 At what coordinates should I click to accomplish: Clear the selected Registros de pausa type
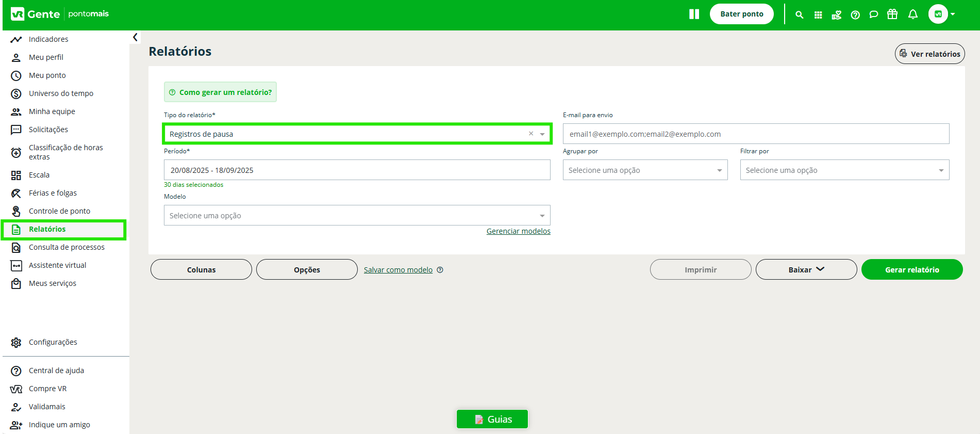pyautogui.click(x=531, y=134)
